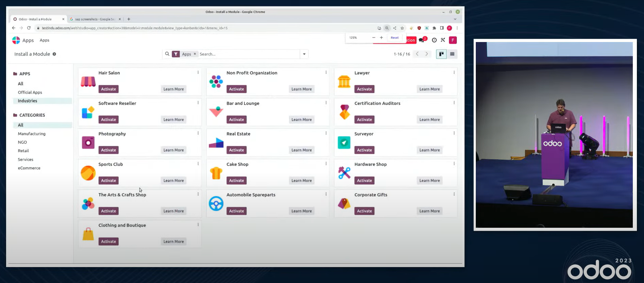This screenshot has height=283, width=644.
Task: Click the Sports Club ball icon
Action: coord(88,173)
